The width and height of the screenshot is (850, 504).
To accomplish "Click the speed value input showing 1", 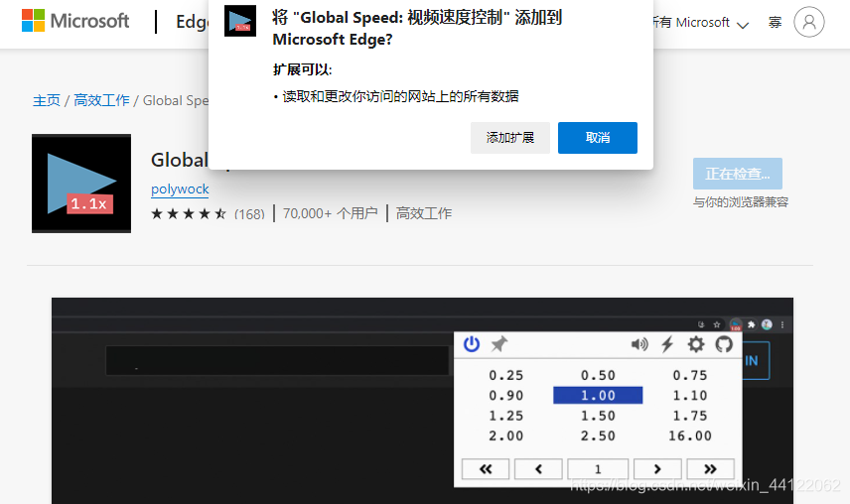I will (598, 469).
